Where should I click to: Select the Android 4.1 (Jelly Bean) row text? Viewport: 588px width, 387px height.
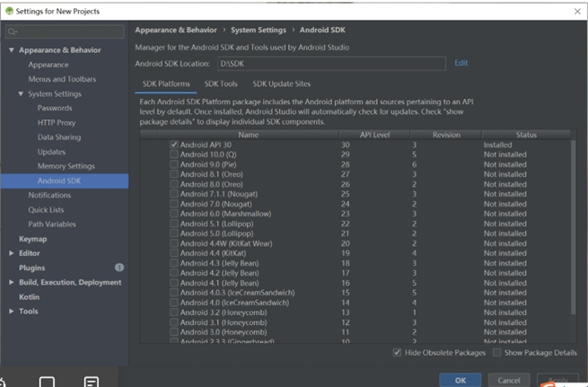(219, 283)
